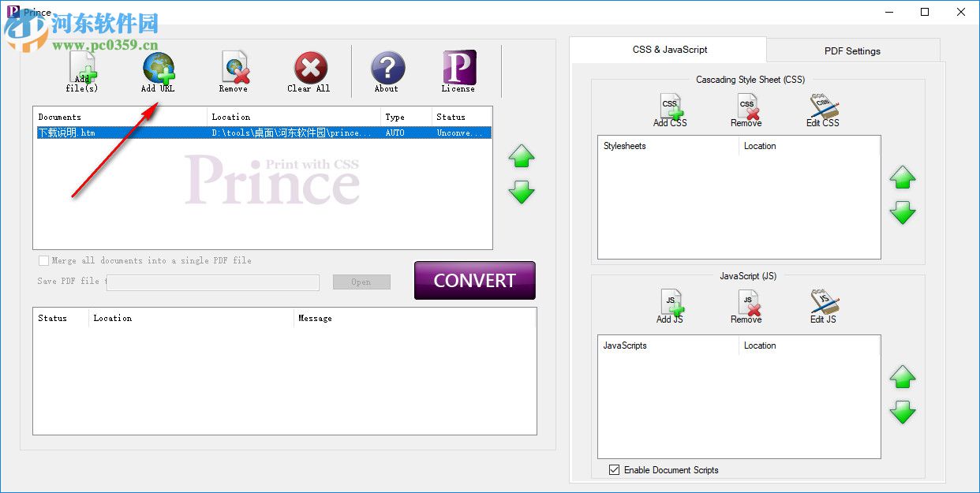This screenshot has height=493, width=980.
Task: Switch to the PDF Settings tab
Action: pyautogui.click(x=853, y=50)
